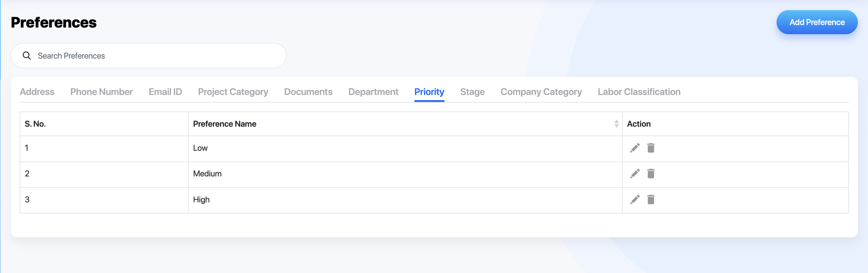Go to the Documents tab
Viewport: 868px width, 273px height.
click(x=308, y=92)
